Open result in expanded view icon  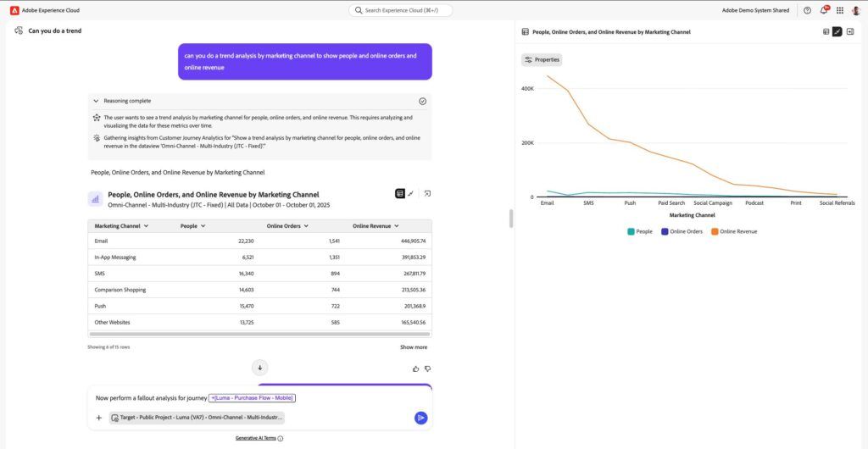coord(427,193)
